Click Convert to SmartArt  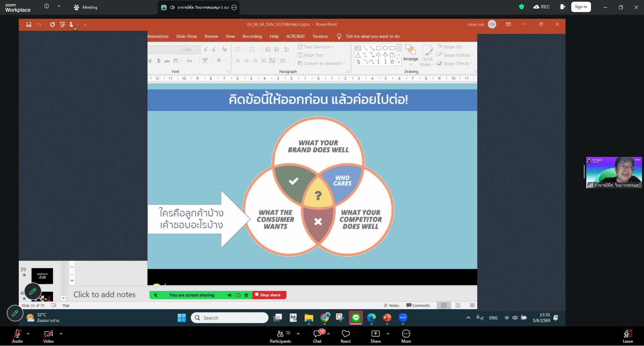pos(321,63)
